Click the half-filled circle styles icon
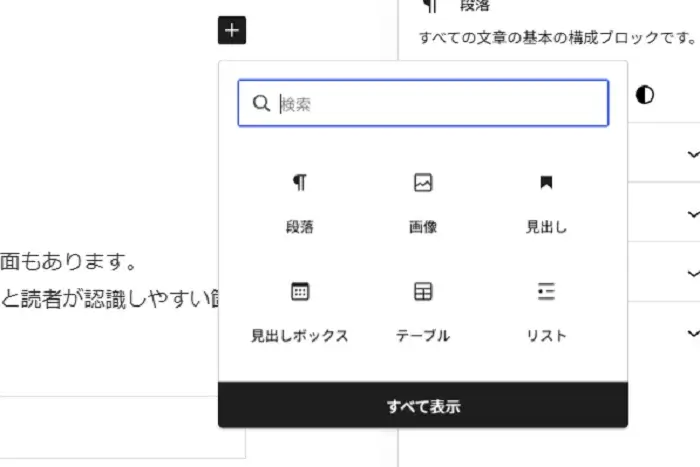Viewport: 700px width, 467px height. (645, 95)
